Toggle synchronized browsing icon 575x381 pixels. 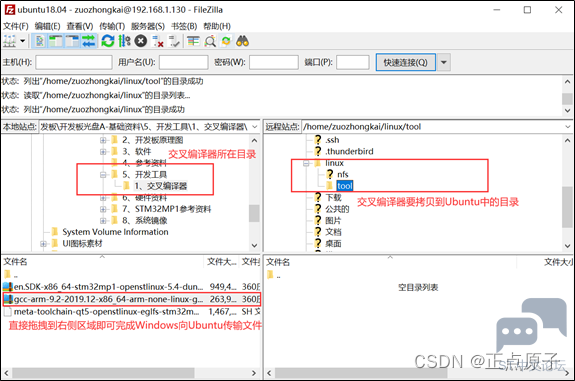click(x=226, y=41)
